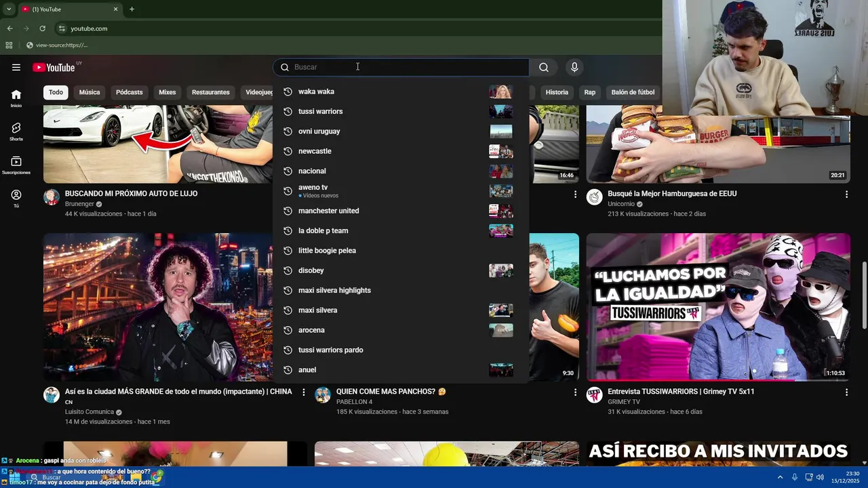The image size is (868, 488).
Task: Click the aweno tv suggestion thumbnail
Action: [x=501, y=191]
